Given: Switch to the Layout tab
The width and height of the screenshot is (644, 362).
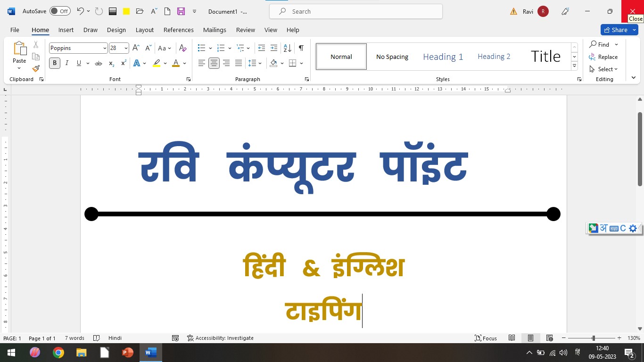Looking at the screenshot, I should click(x=144, y=30).
